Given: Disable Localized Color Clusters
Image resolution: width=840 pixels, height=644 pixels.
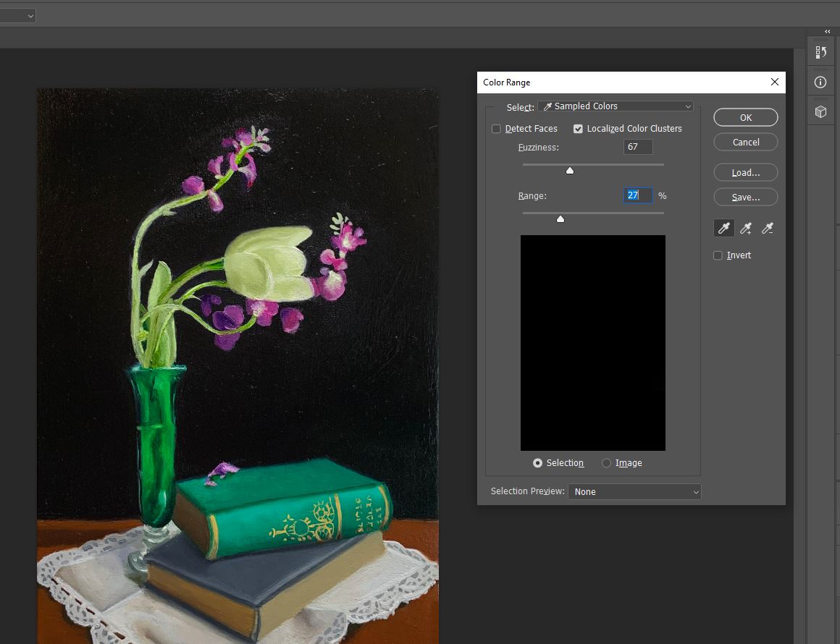Looking at the screenshot, I should pos(578,128).
